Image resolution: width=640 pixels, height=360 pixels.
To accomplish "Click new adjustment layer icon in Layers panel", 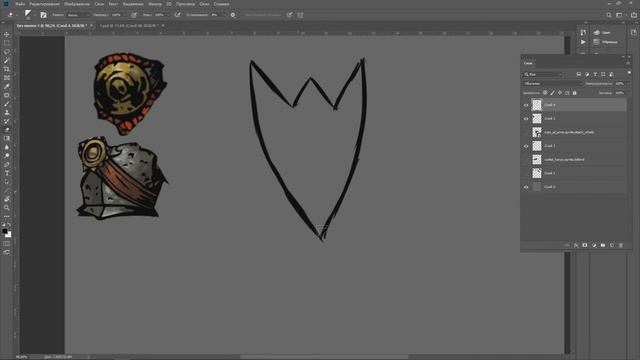I will (594, 245).
